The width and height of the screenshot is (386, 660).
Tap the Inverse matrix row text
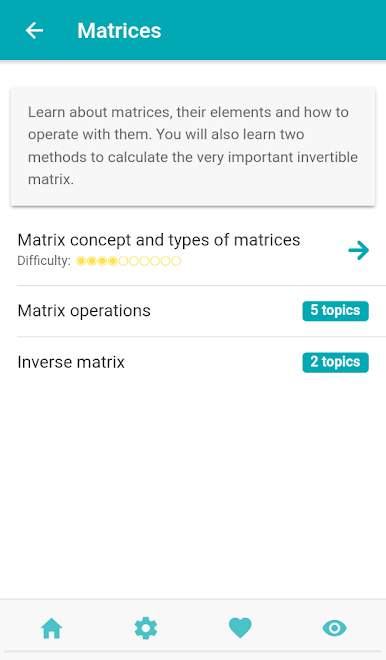[71, 362]
